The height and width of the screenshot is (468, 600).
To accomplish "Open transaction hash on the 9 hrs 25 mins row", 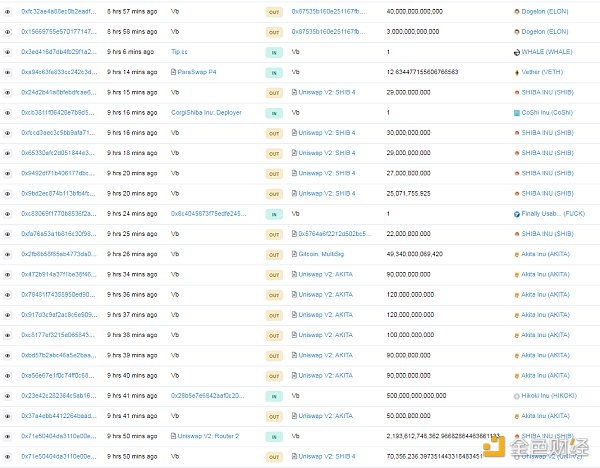I will pyautogui.click(x=59, y=234).
